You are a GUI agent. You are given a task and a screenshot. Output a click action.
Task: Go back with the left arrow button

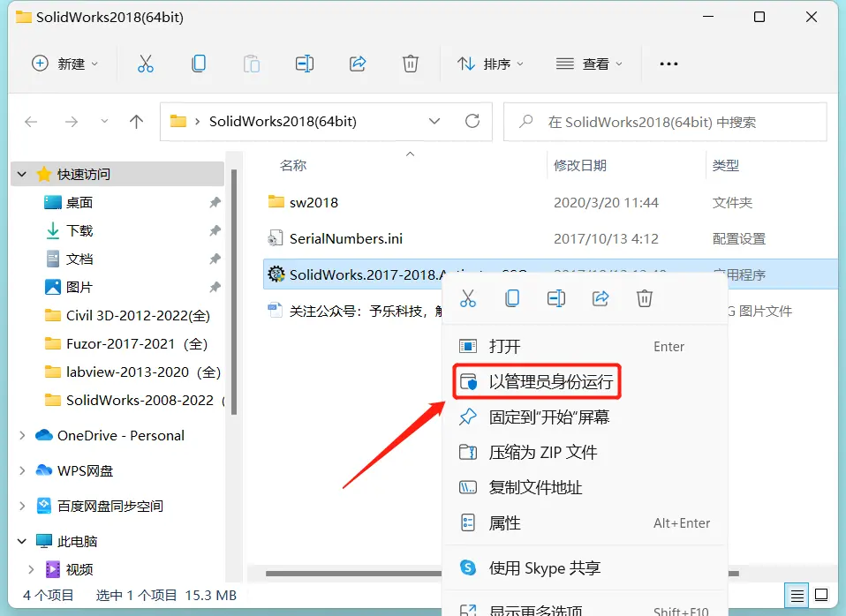[31, 122]
